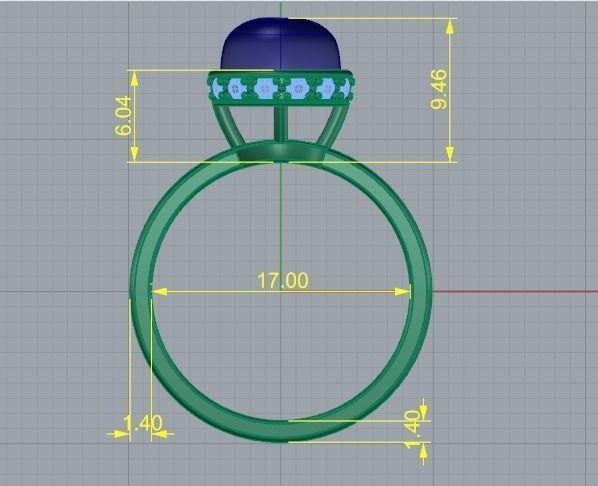Select the vertically rotated 1.40 band thickness dimension text
Image resolution: width=598 pixels, height=486 pixels.
click(x=412, y=429)
